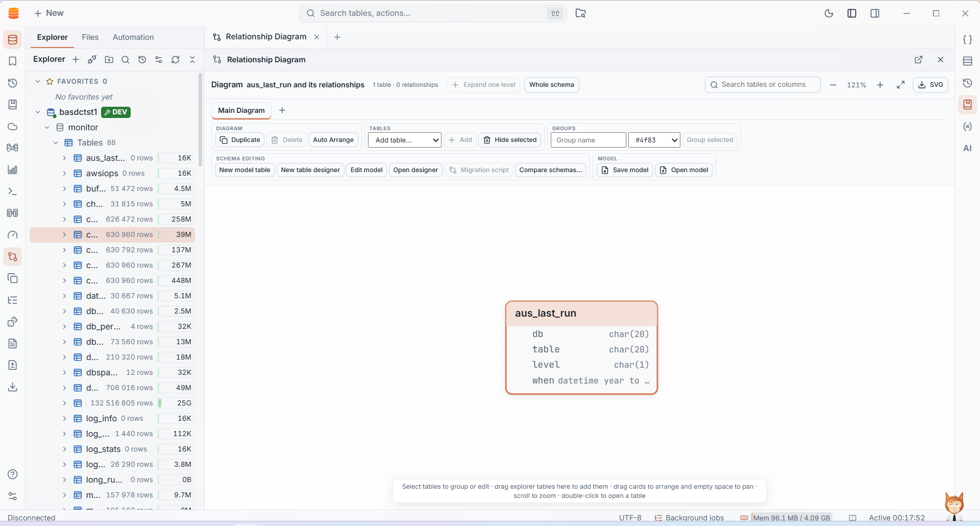Image resolution: width=980 pixels, height=526 pixels.
Task: Click the help question mark icon
Action: tap(13, 474)
